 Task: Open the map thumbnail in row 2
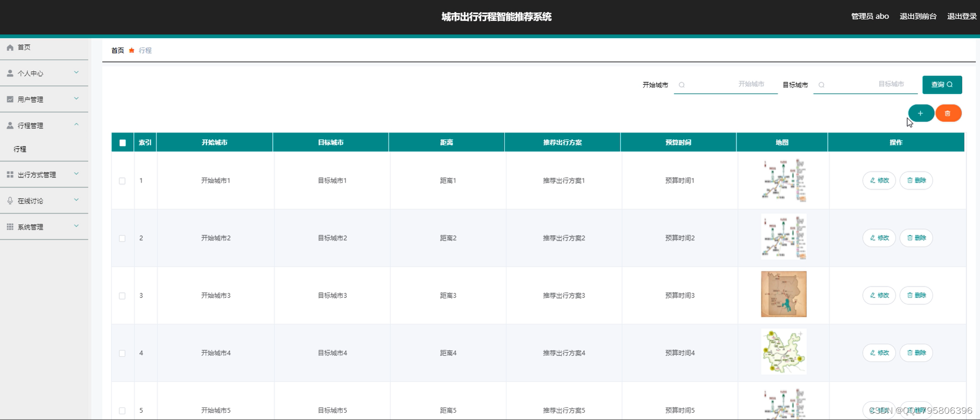784,237
